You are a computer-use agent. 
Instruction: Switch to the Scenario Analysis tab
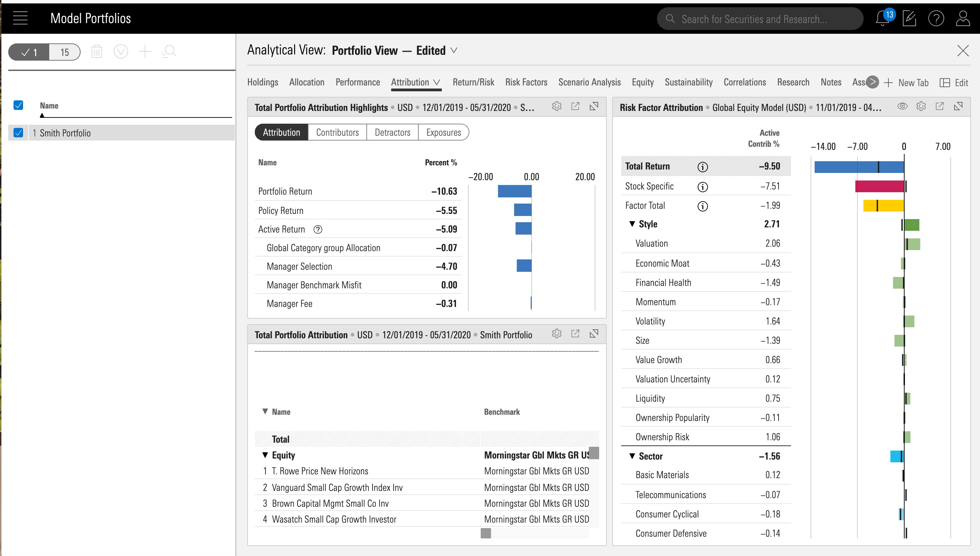590,82
